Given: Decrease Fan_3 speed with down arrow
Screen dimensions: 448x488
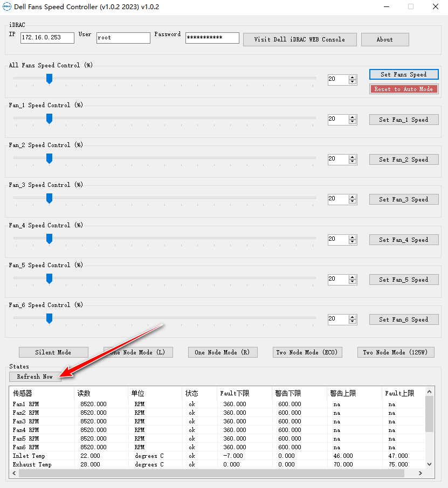Looking at the screenshot, I should pos(353,201).
